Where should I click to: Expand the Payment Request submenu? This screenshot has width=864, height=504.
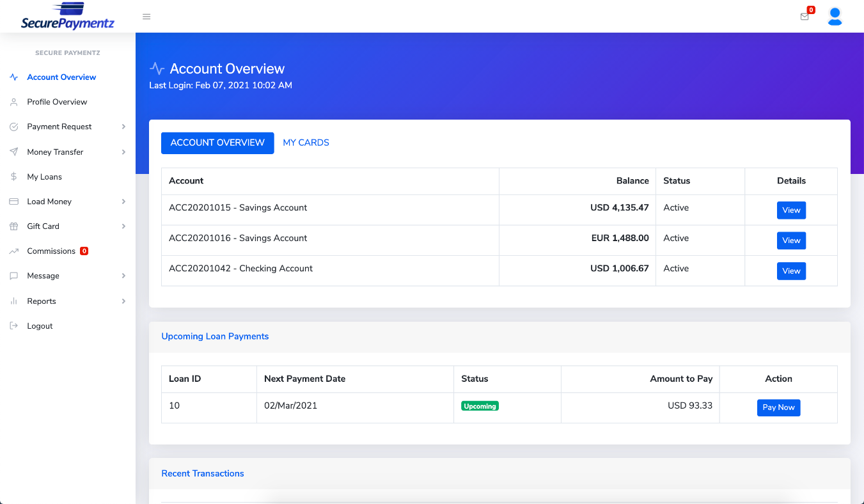[123, 127]
